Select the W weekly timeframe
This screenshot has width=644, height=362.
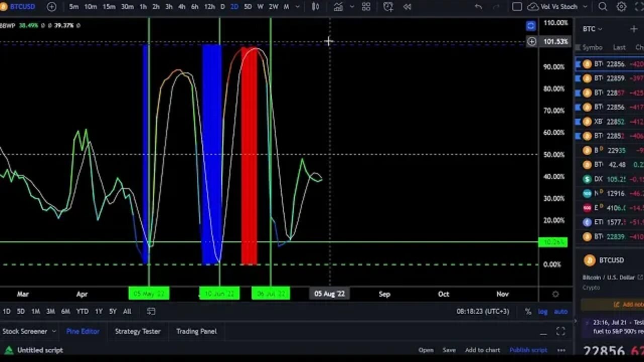coord(260,7)
